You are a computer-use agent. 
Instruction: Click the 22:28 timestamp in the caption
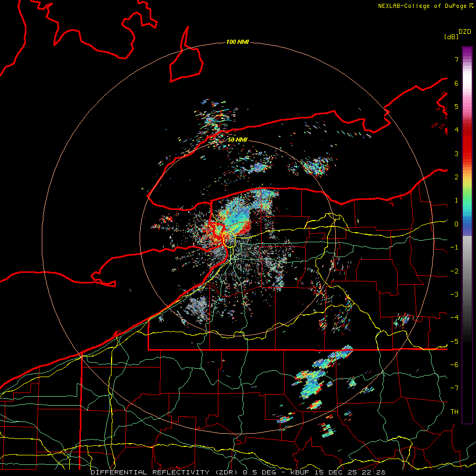point(374,472)
